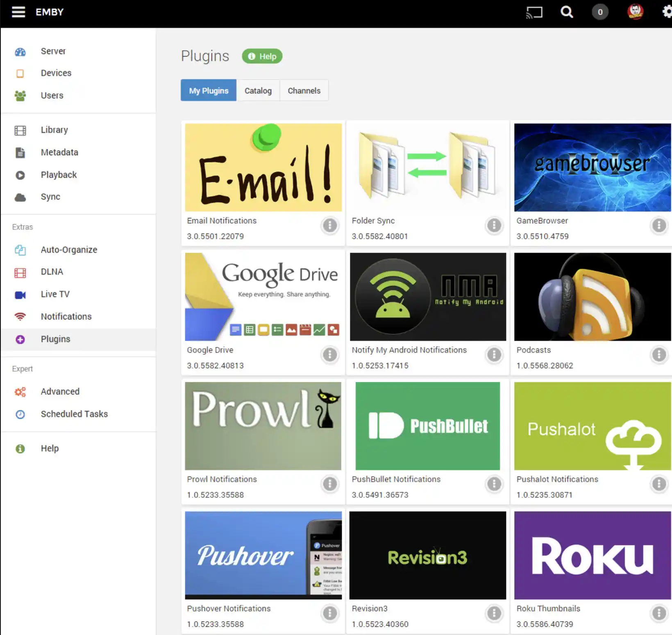Screen dimensions: 672x635
Task: Open Auto-Organize sidebar item
Action: (x=69, y=250)
